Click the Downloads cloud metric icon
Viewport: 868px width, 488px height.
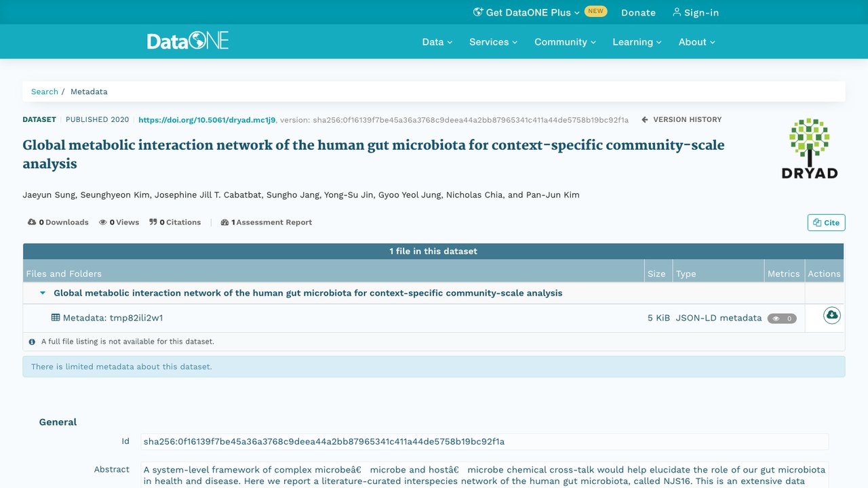coord(31,222)
